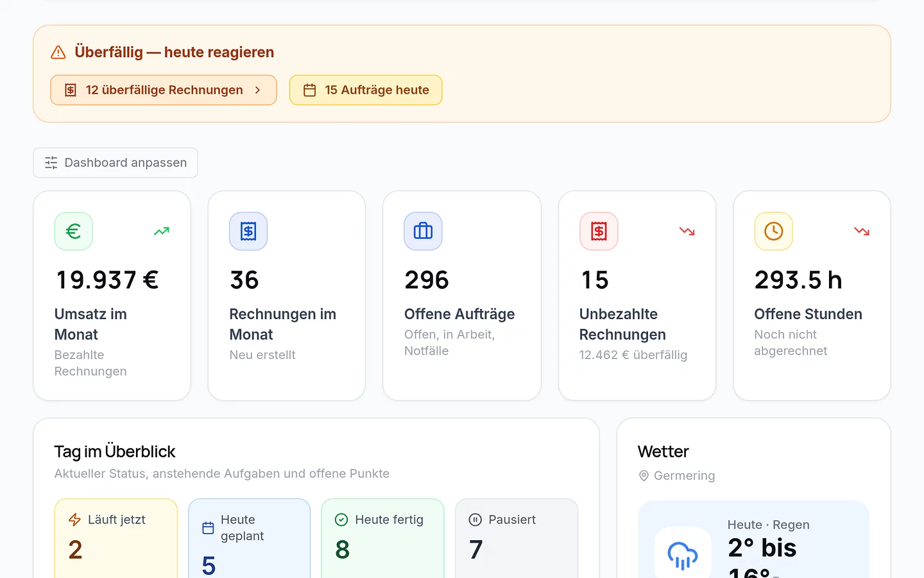
Task: Click the Germering location label
Action: pyautogui.click(x=684, y=476)
